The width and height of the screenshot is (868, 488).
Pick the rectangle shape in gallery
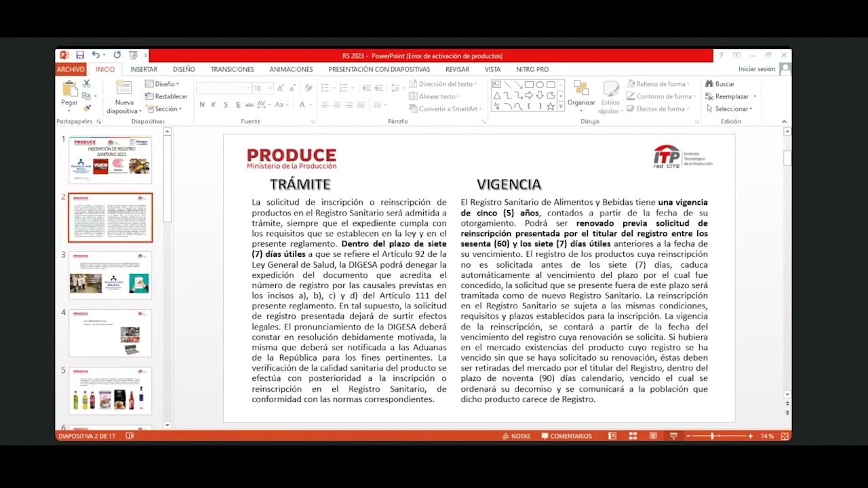tap(529, 85)
